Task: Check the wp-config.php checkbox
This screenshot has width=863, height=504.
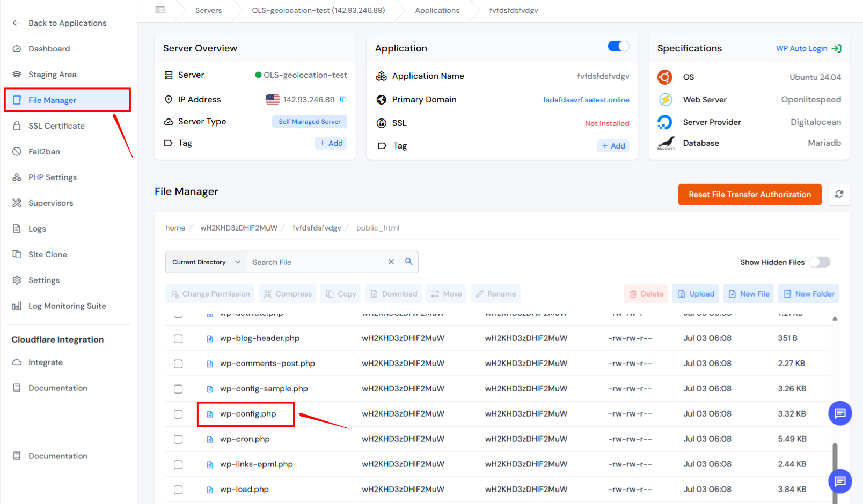Action: pyautogui.click(x=178, y=414)
